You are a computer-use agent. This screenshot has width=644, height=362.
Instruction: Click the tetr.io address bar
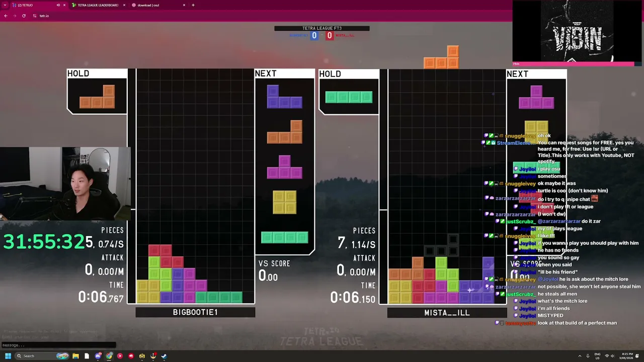point(272,16)
